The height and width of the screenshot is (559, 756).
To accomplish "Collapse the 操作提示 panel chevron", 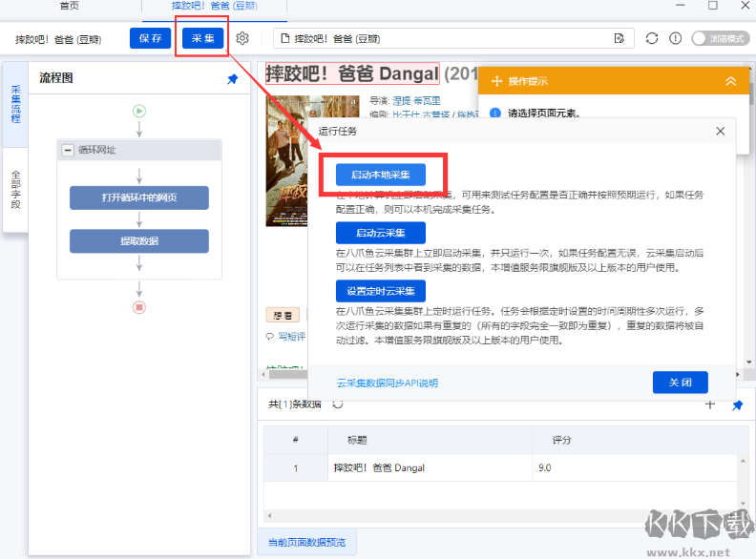I will 731,81.
